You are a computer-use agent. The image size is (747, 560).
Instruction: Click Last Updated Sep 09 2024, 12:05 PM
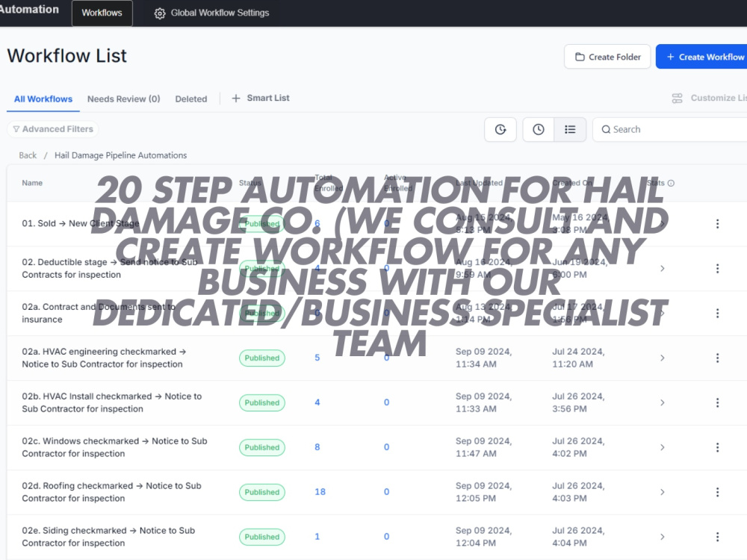tap(483, 492)
